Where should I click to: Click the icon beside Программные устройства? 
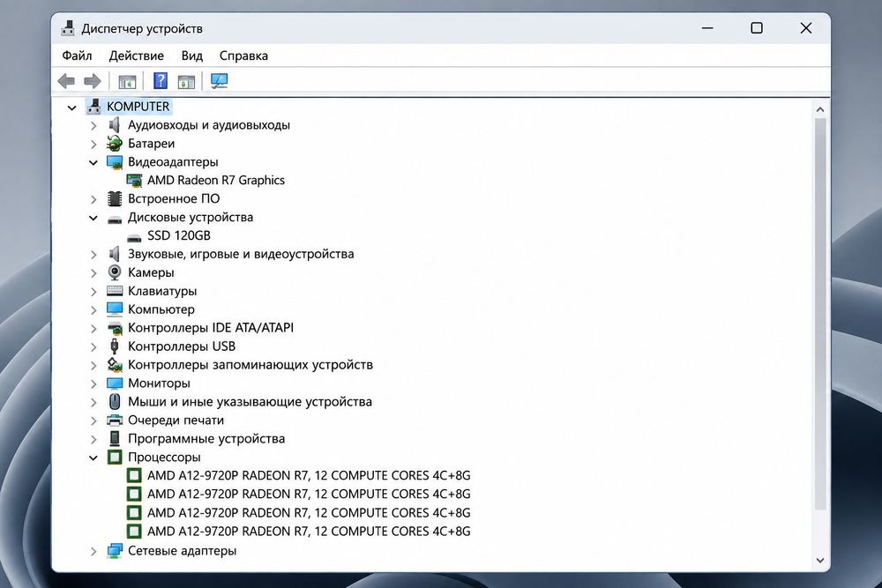coord(115,438)
